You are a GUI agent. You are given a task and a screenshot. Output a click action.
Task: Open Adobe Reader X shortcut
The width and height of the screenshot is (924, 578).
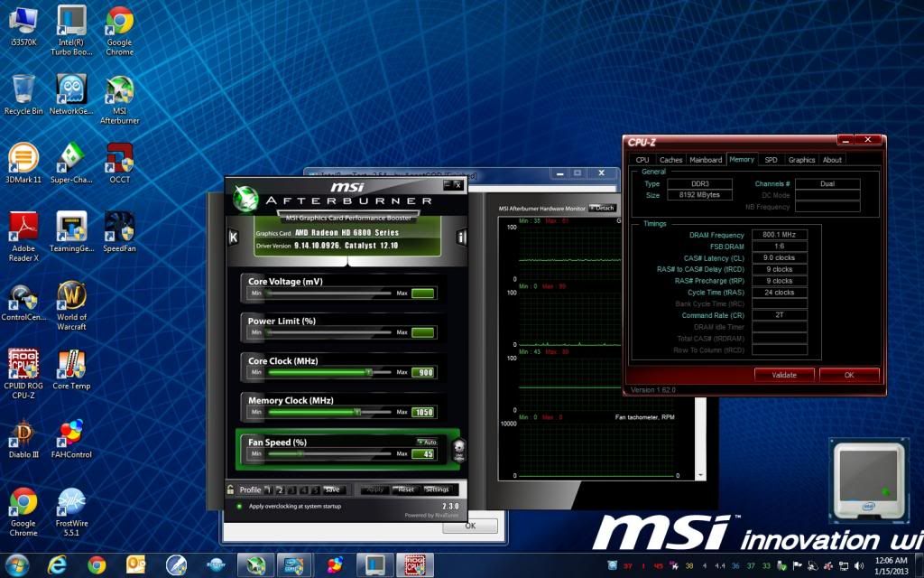tap(23, 237)
